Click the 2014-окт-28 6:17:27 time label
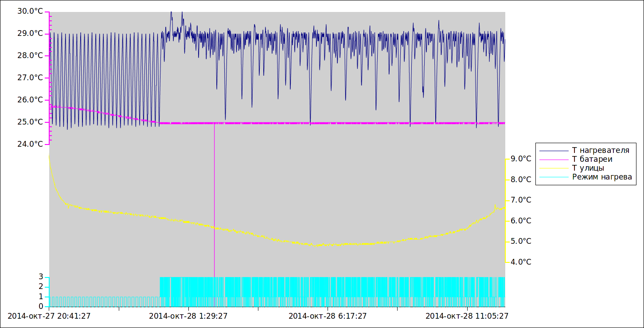 click(328, 316)
